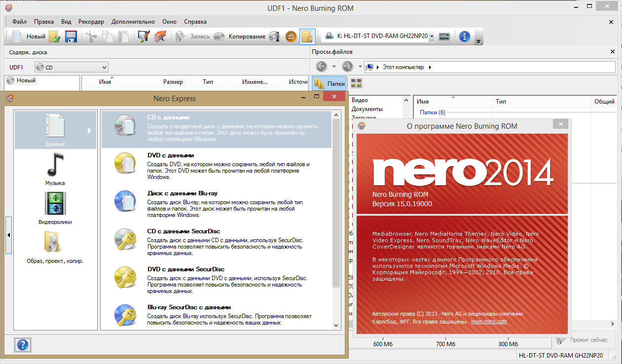Click the Новый new compilation toolbar button
This screenshot has height=364, width=622.
point(29,36)
